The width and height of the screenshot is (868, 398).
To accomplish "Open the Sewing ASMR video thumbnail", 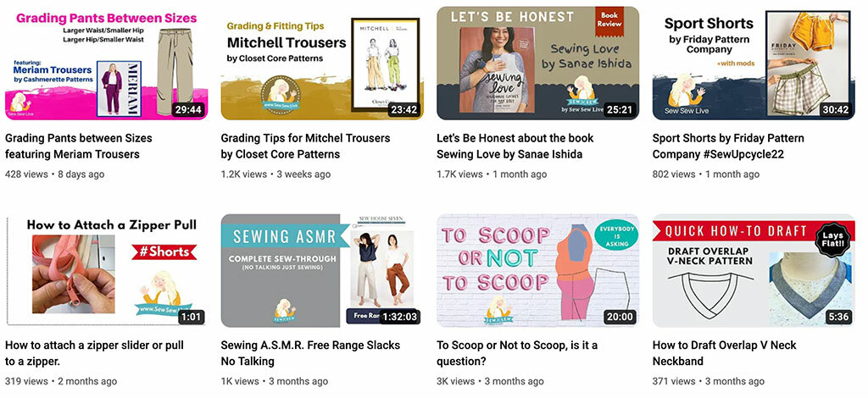I will click(322, 270).
